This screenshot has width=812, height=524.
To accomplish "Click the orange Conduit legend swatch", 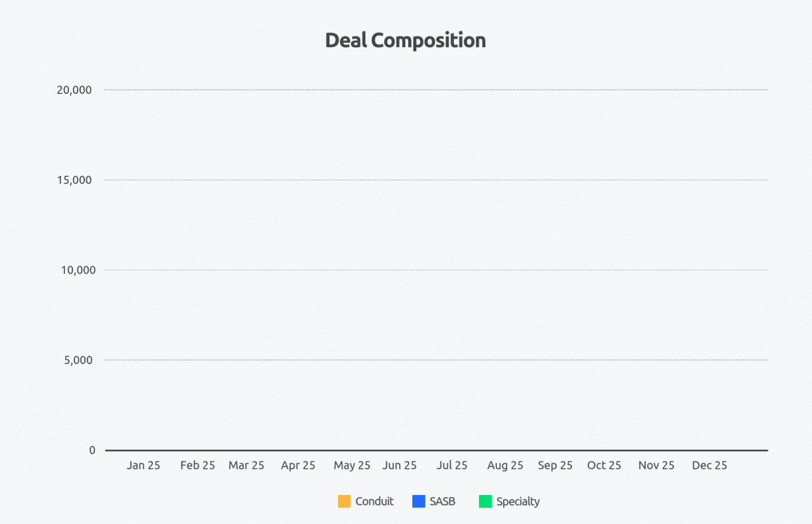I will pos(344,501).
